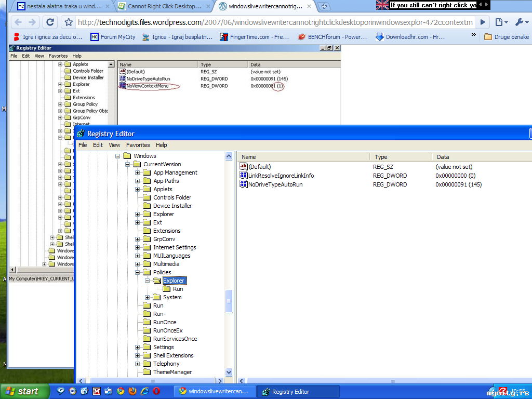Expand the App Paths key
This screenshot has height=399, width=532.
[137, 181]
